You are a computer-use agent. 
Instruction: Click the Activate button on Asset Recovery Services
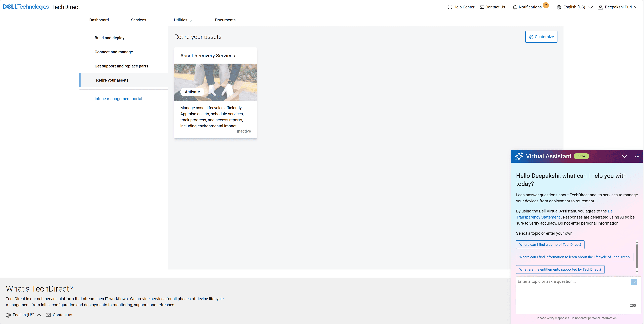point(192,92)
